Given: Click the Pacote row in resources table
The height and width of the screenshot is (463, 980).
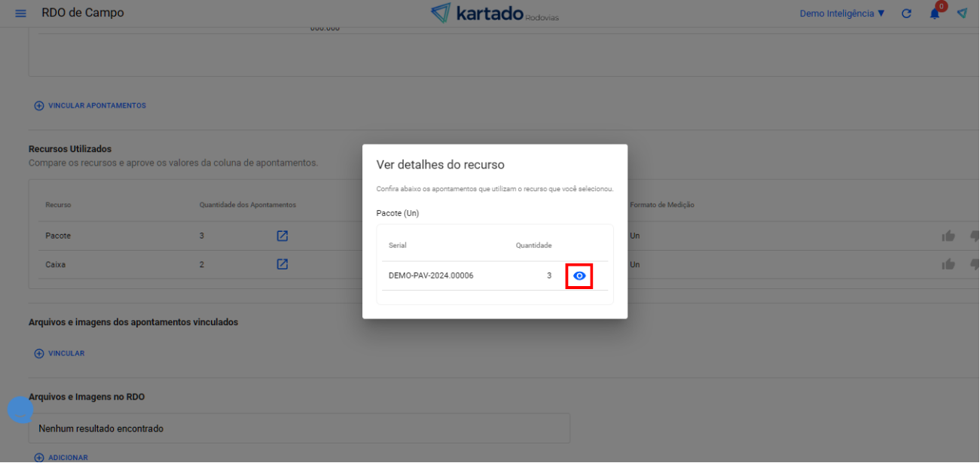Looking at the screenshot, I should [x=58, y=236].
